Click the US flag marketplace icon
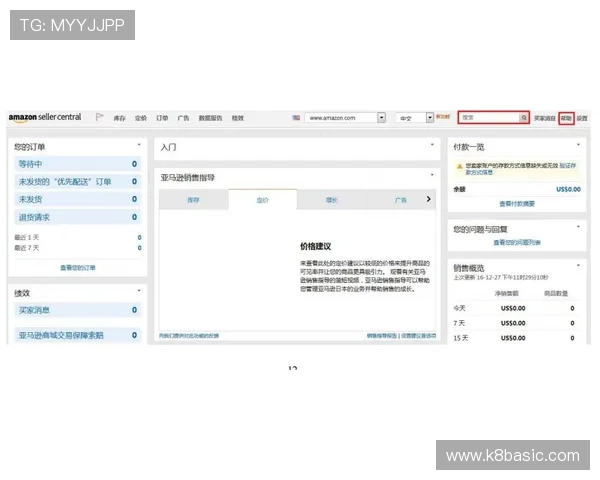This screenshot has width=600, height=480. pos(296,118)
